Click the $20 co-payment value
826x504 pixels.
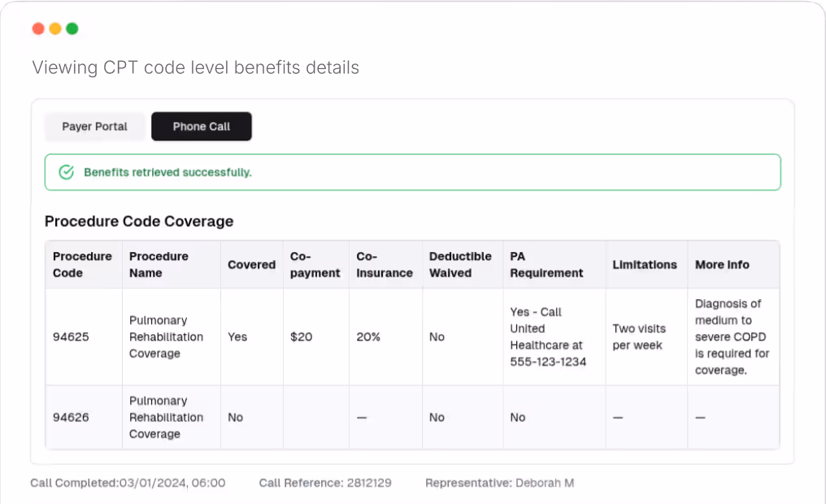[302, 337]
